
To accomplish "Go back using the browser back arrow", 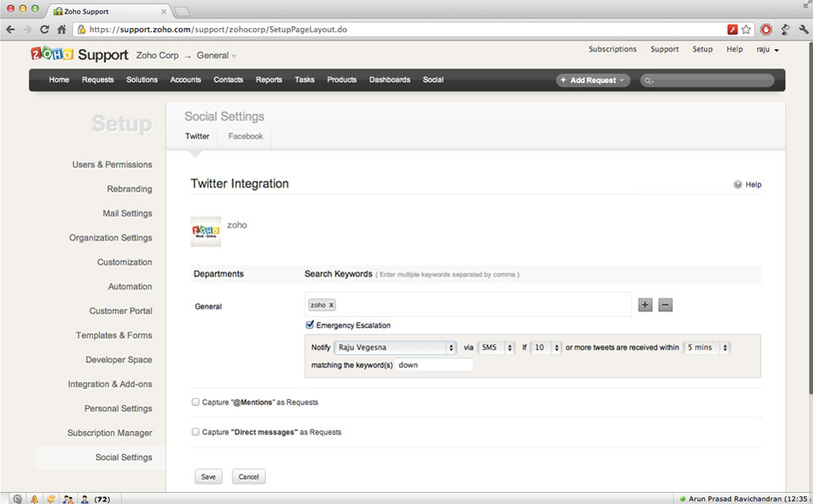I will pyautogui.click(x=10, y=30).
